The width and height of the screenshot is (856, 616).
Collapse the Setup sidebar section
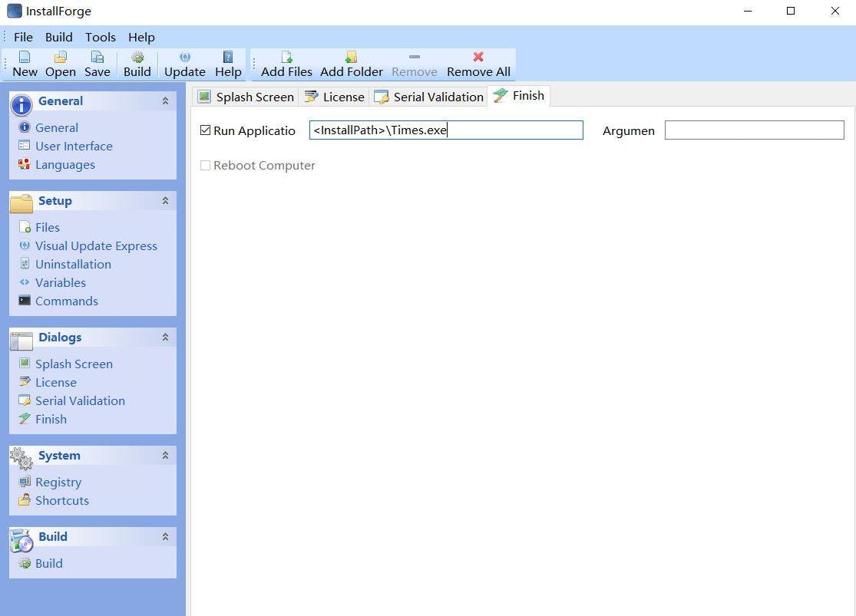(165, 201)
